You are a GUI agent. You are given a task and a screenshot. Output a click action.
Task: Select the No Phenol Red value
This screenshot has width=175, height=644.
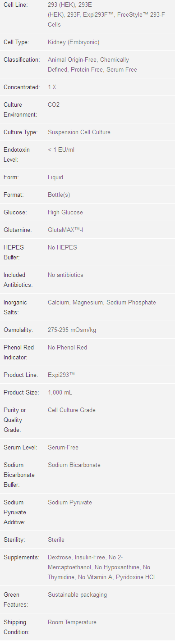(x=67, y=348)
